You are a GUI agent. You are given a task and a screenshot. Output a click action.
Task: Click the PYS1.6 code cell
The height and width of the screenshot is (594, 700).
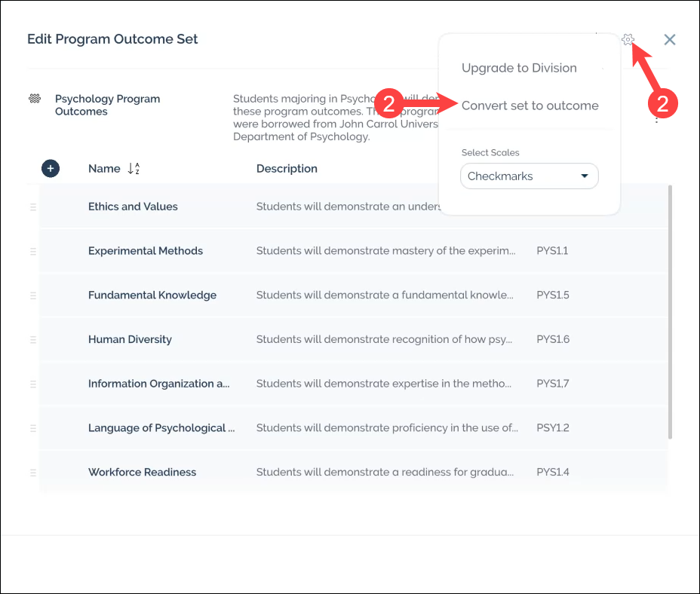pyautogui.click(x=553, y=340)
